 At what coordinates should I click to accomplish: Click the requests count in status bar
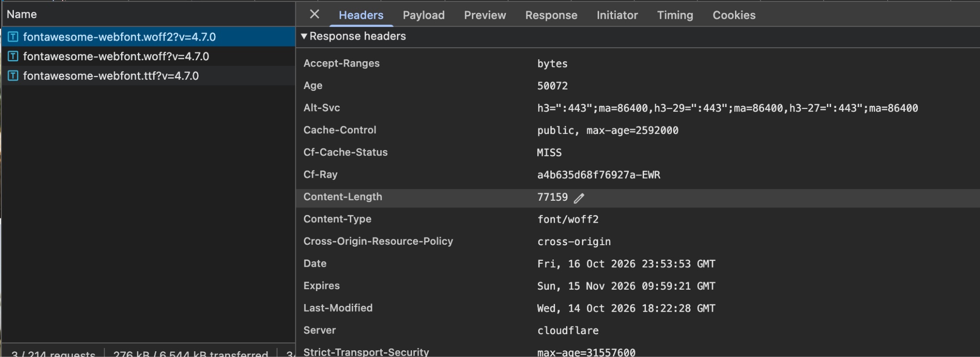[x=53, y=354]
